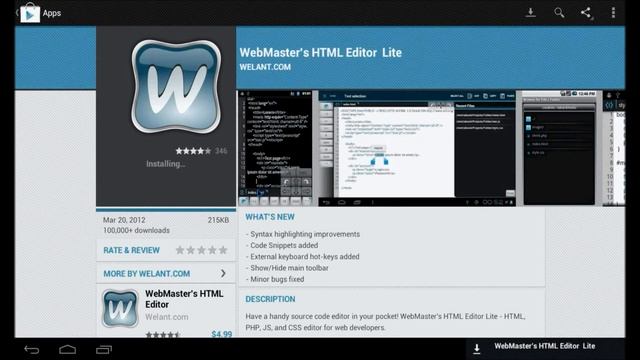640x360 pixels.
Task: View the partially visible fourth screenshot
Action: pyautogui.click(x=614, y=148)
